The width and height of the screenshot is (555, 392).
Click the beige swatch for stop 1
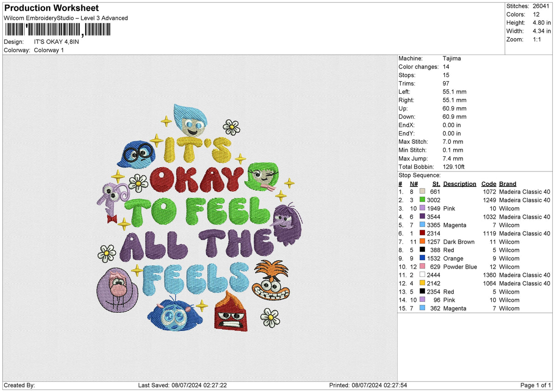tap(422, 192)
